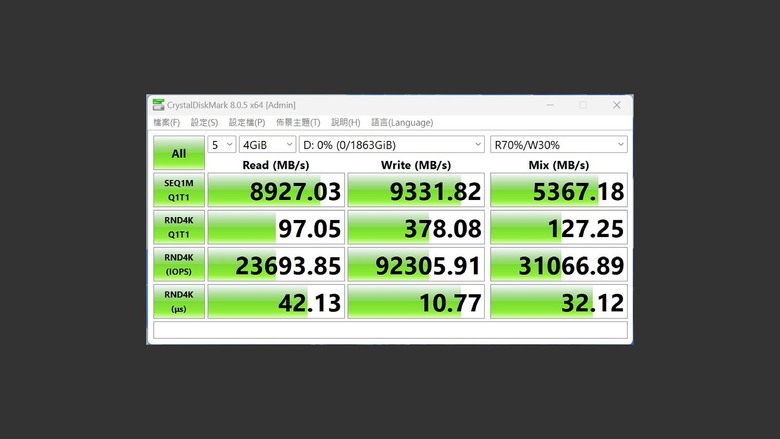Open the R70%/W30% mix ratio dropdown
This screenshot has height=439, width=780.
coord(559,145)
